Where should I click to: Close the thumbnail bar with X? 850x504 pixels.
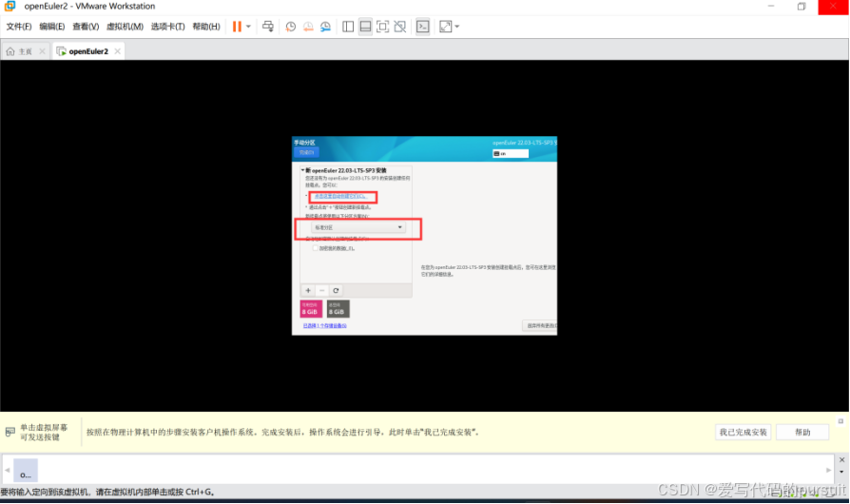[841, 460]
